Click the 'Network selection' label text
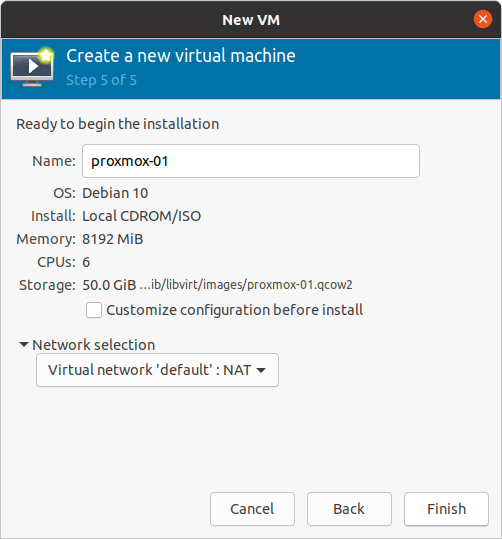 click(94, 345)
